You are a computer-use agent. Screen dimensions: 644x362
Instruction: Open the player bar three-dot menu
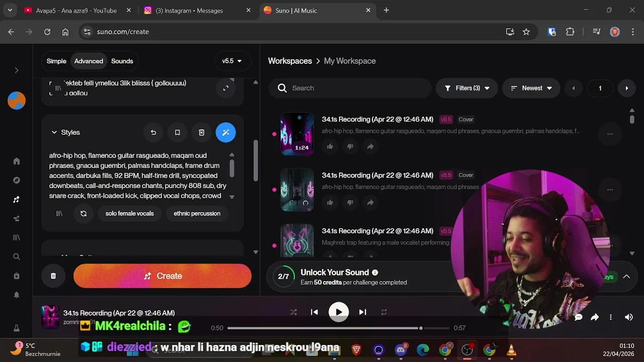click(611, 317)
